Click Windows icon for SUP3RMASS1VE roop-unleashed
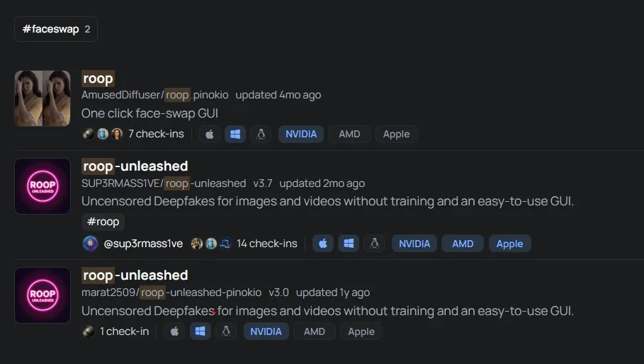The width and height of the screenshot is (644, 364). (349, 244)
